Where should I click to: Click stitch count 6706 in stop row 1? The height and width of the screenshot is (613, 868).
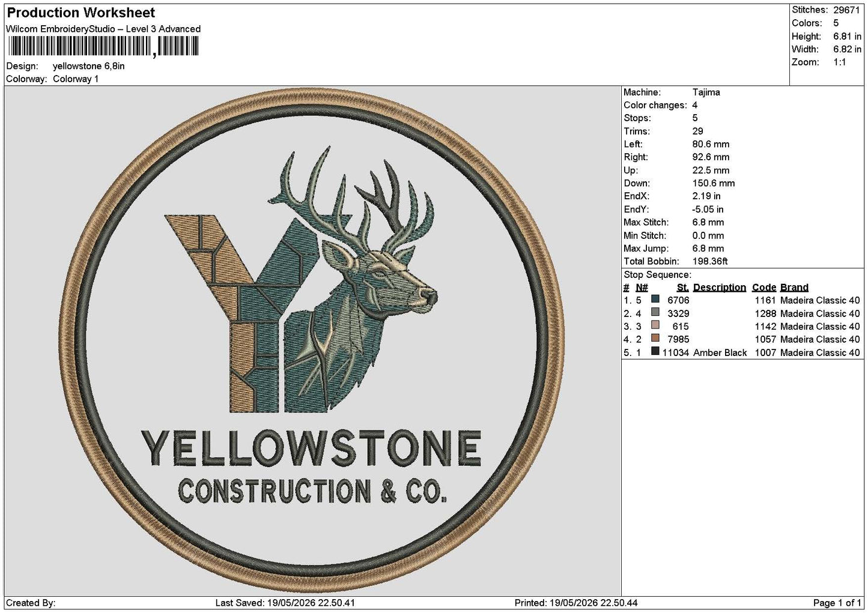click(678, 300)
